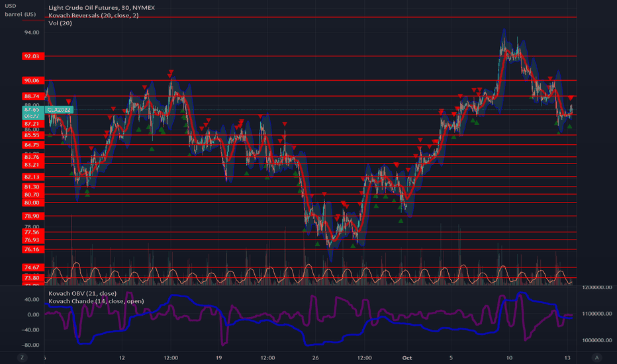Click the 84.75 red price level label
The height and width of the screenshot is (364, 617).
pyautogui.click(x=33, y=145)
